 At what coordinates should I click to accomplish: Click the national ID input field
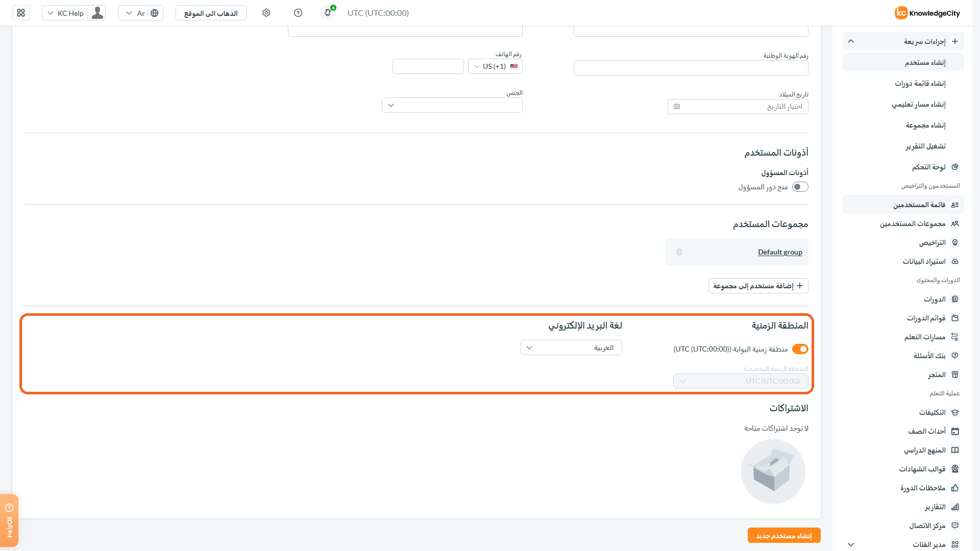tap(691, 68)
